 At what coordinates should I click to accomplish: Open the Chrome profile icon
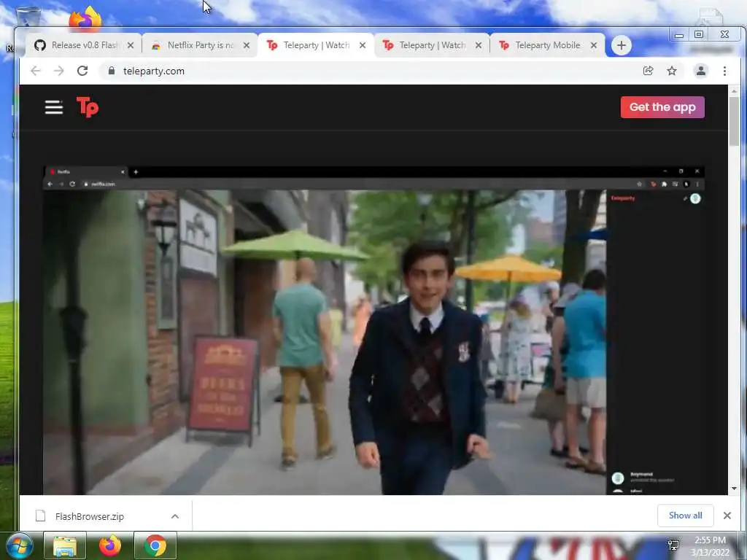pos(701,71)
